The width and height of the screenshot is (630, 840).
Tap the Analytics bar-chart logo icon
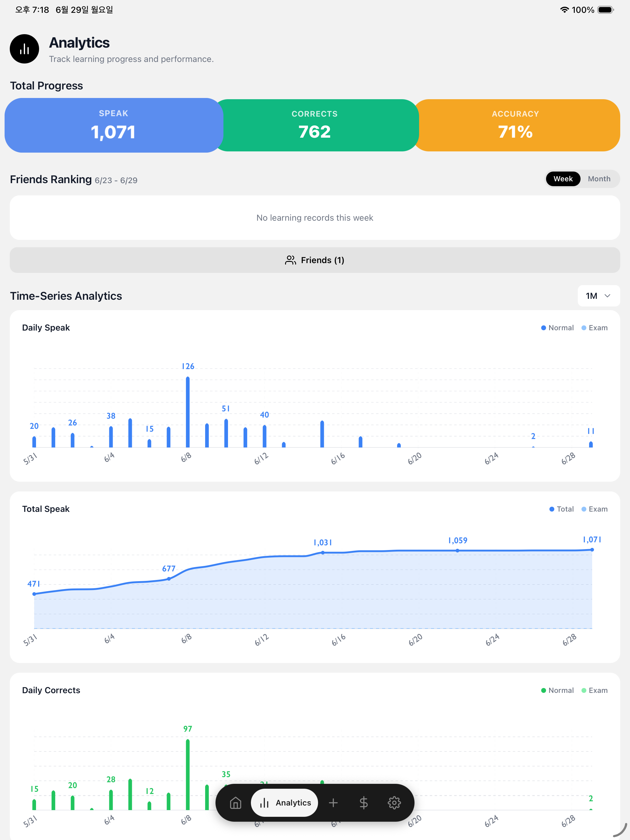point(24,49)
